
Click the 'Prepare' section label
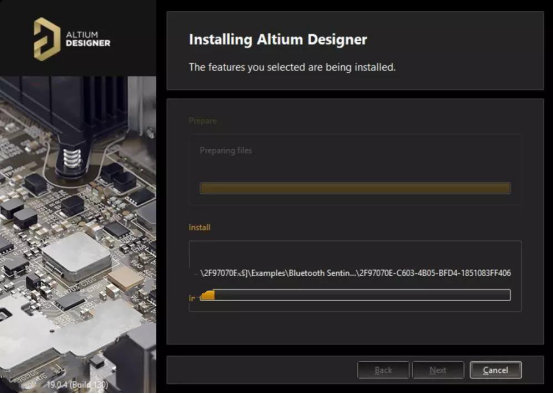click(x=203, y=121)
